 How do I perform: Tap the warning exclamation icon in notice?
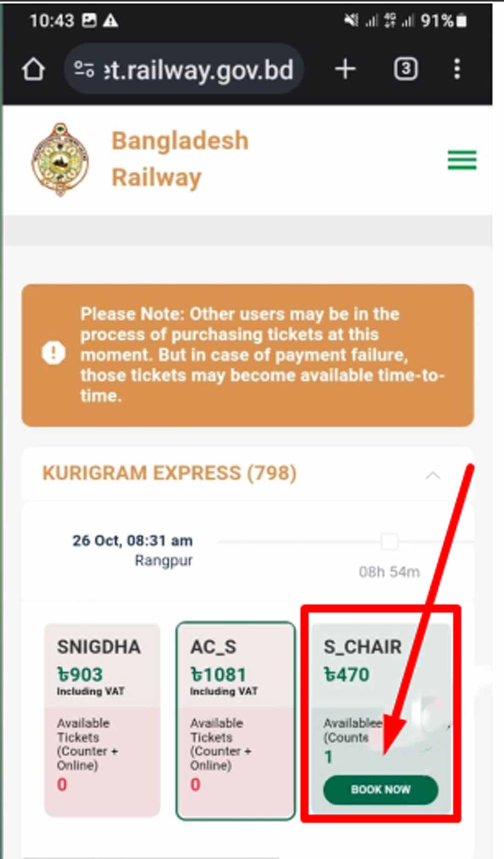(x=54, y=353)
